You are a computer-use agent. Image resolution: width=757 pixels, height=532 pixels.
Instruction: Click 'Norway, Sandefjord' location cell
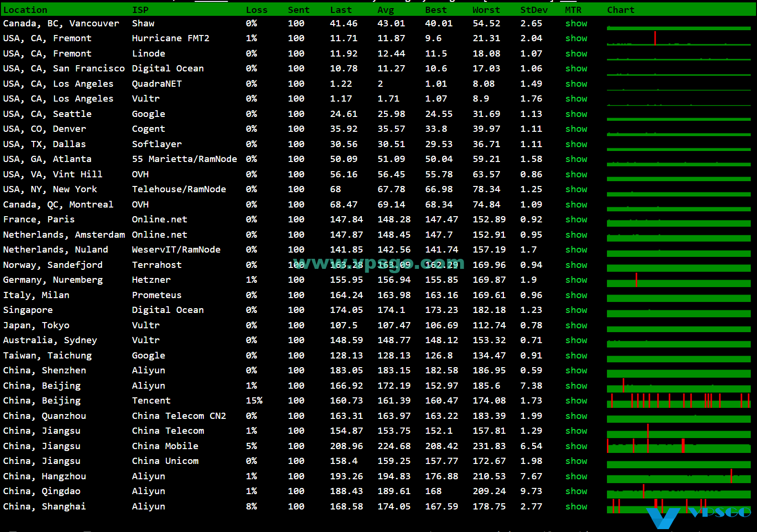pyautogui.click(x=53, y=265)
